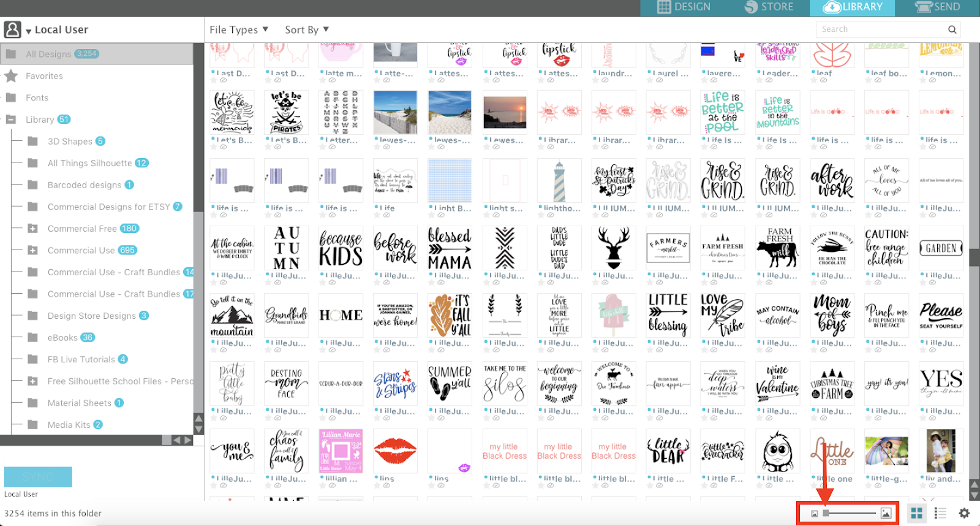The width and height of the screenshot is (980, 526).
Task: Click sidebar horizontal scroll right arrow
Action: (188, 440)
